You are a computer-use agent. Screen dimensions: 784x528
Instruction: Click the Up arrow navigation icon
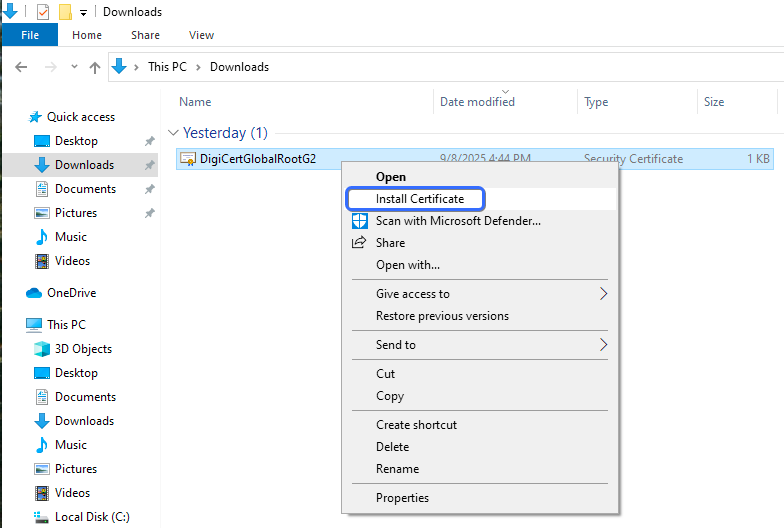click(x=95, y=67)
